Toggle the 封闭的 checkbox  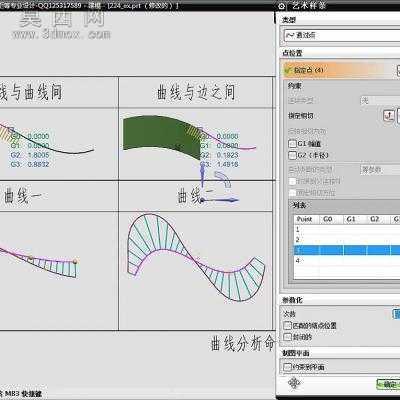(287, 337)
